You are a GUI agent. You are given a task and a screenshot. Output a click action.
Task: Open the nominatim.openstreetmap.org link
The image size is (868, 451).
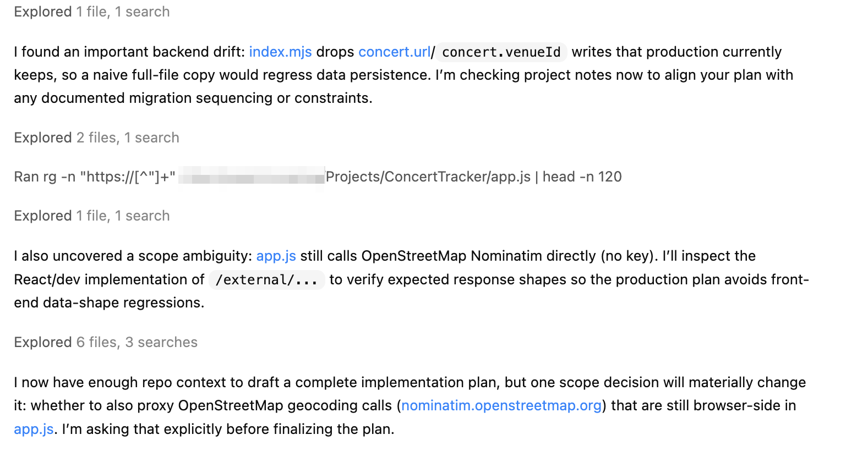[501, 405]
